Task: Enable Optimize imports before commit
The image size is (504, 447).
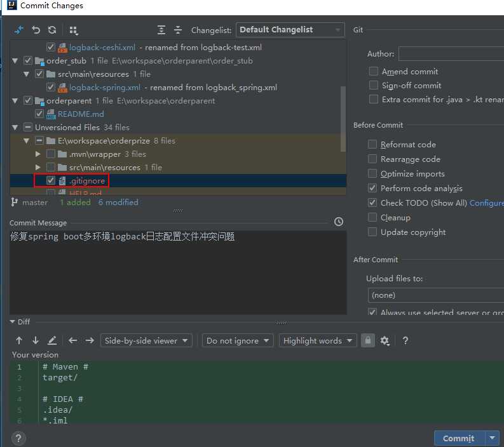Action: click(372, 173)
